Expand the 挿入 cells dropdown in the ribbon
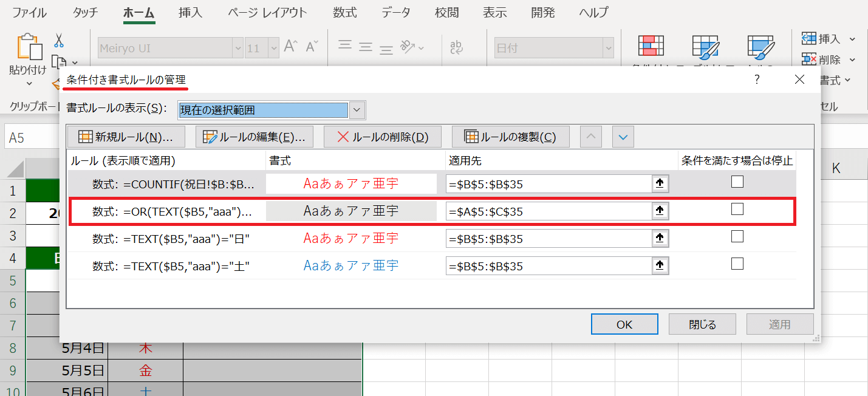The height and width of the screenshot is (396, 868). point(852,39)
